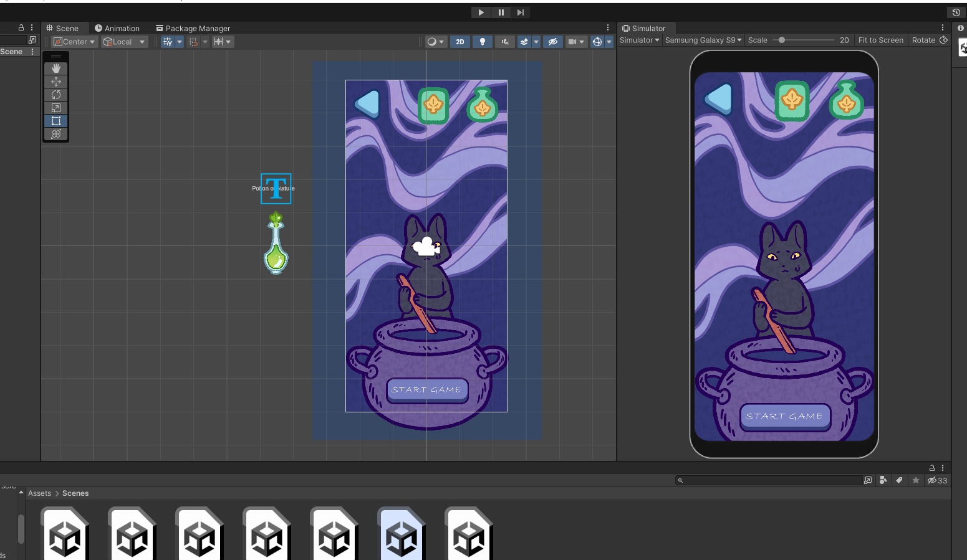Image resolution: width=967 pixels, height=560 pixels.
Task: Toggle grid snapping icon
Action: [193, 42]
